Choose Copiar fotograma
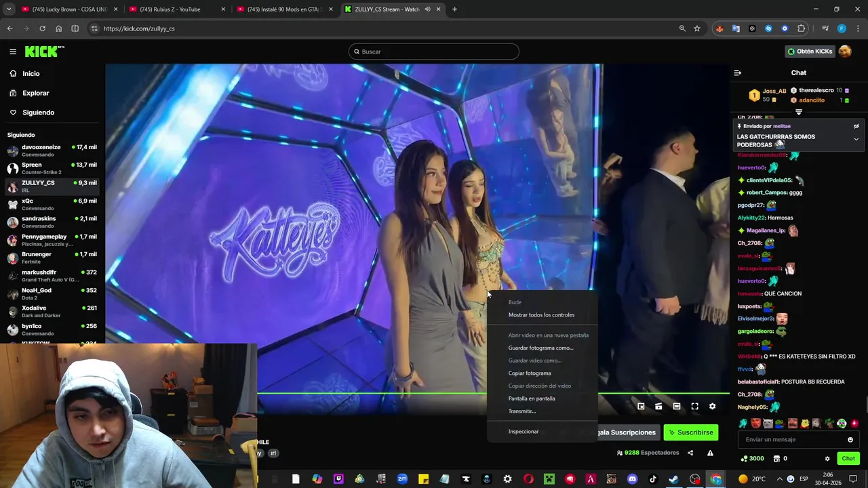This screenshot has height=488, width=868. (530, 373)
